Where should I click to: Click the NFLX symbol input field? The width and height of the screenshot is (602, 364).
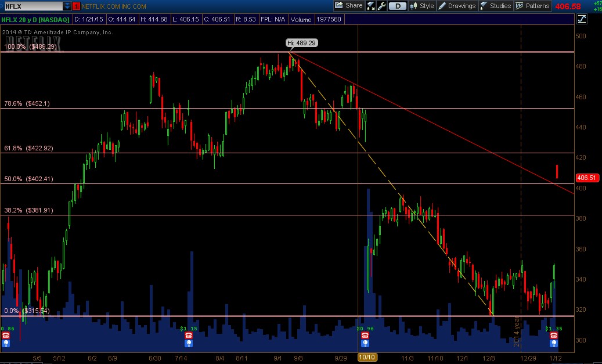click(x=34, y=6)
